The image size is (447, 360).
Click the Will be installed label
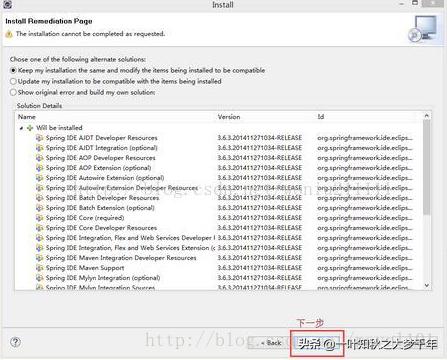tap(59, 128)
